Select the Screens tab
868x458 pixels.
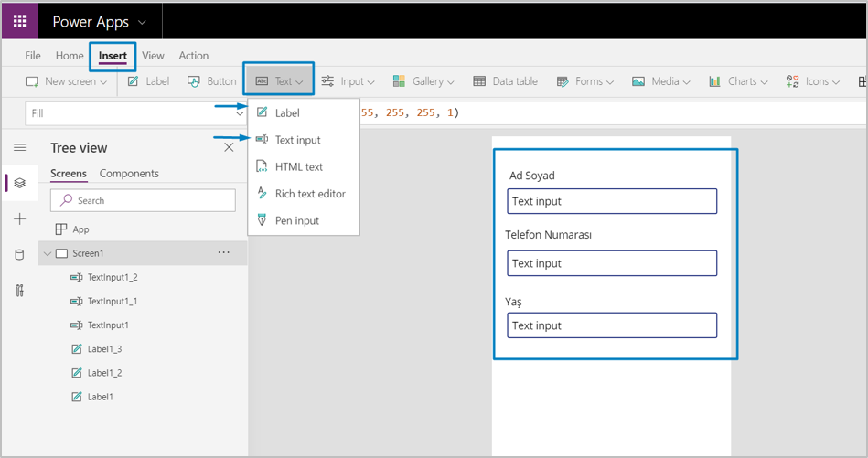69,173
